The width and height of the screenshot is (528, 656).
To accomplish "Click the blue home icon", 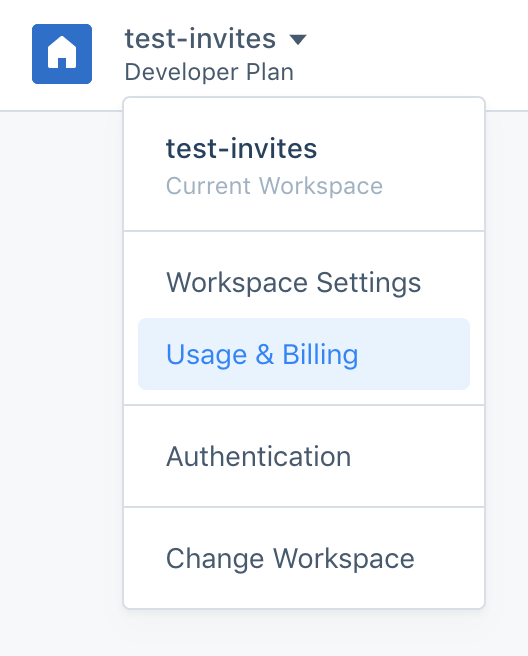I will tap(62, 54).
